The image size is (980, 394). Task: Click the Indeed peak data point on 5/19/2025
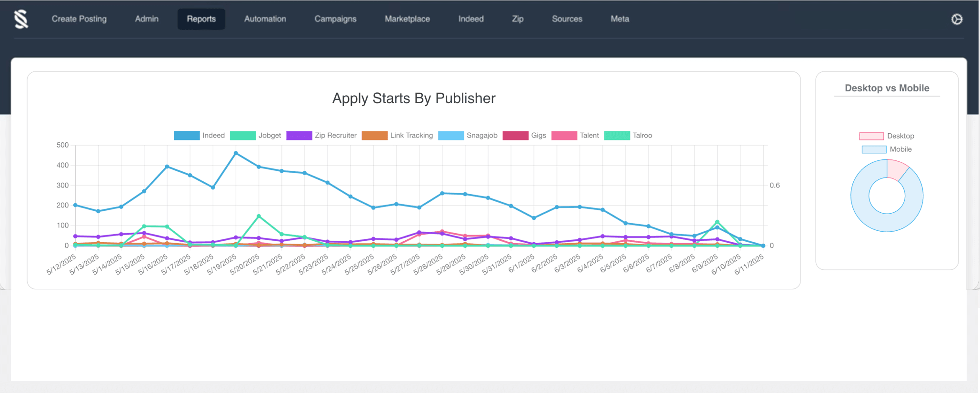point(236,153)
